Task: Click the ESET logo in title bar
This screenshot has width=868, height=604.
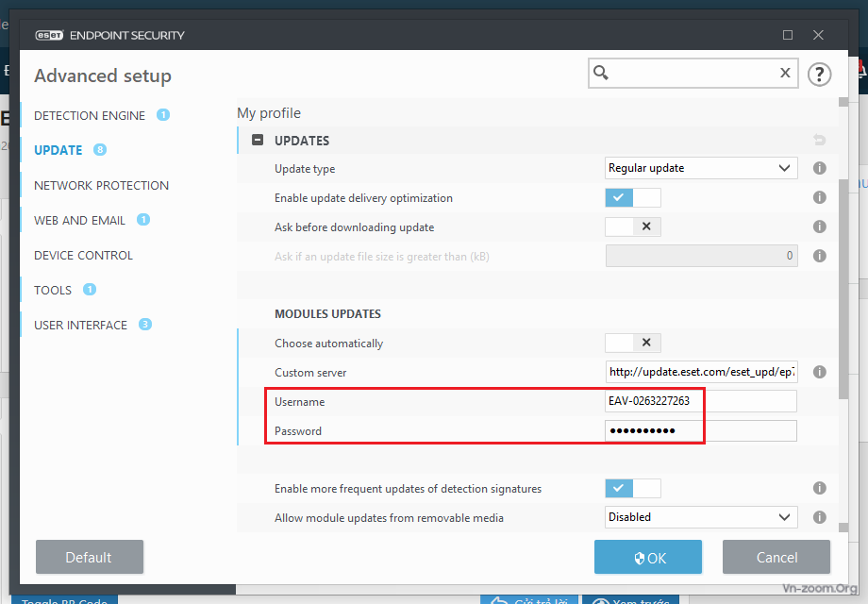Action: [49, 35]
